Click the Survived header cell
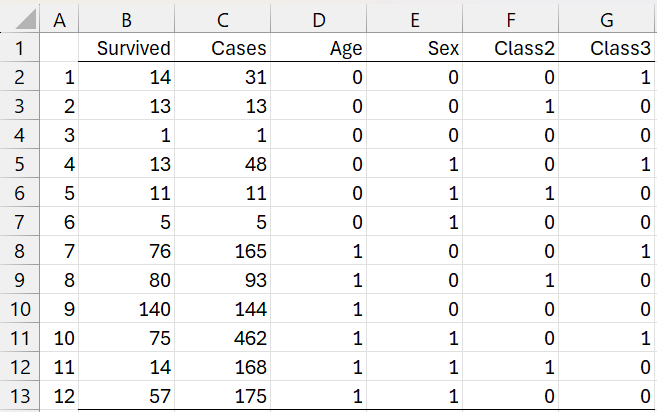Viewport: 657px width, 412px height. pos(133,46)
